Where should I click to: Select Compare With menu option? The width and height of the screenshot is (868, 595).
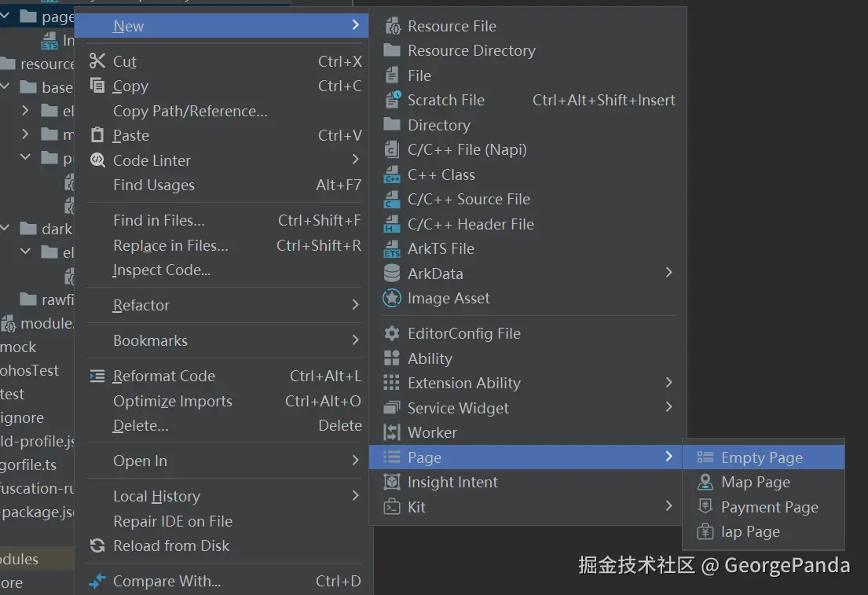[167, 582]
